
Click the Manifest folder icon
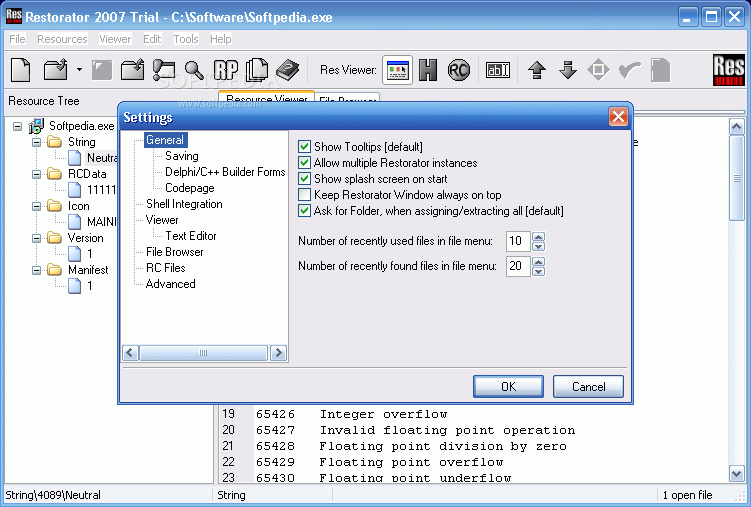(x=55, y=270)
